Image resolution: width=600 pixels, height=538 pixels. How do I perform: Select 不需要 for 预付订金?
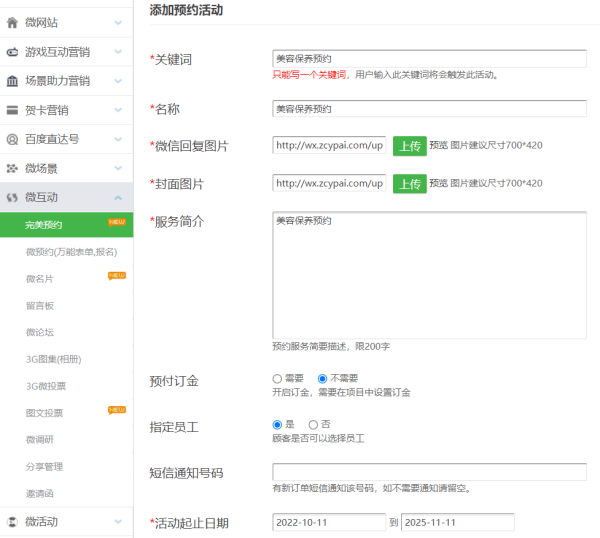322,379
